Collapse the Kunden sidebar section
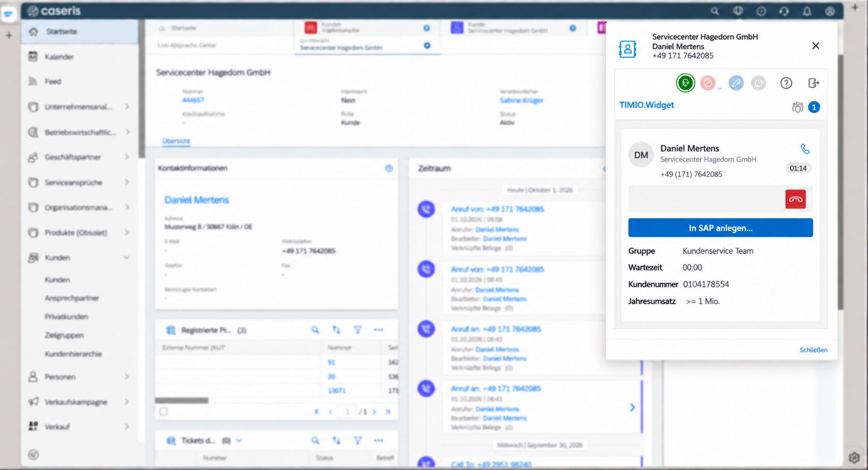This screenshot has width=868, height=470. point(127,258)
